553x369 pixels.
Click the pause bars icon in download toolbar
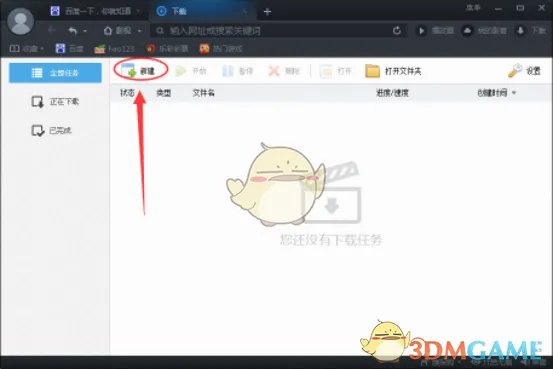pos(227,71)
